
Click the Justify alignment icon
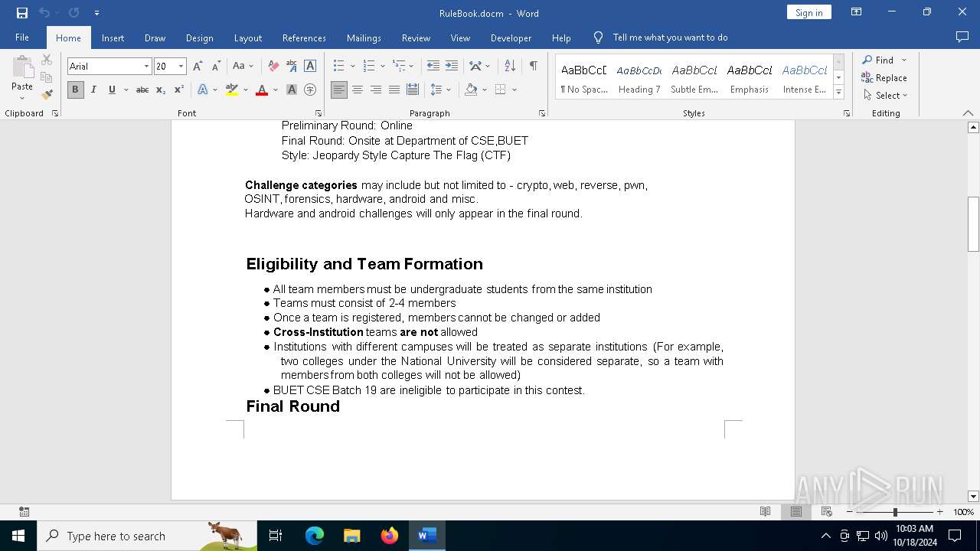point(394,90)
